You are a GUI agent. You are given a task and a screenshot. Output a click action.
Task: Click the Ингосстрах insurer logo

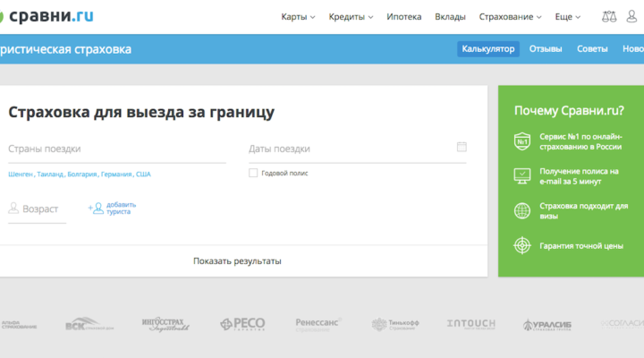point(166,323)
